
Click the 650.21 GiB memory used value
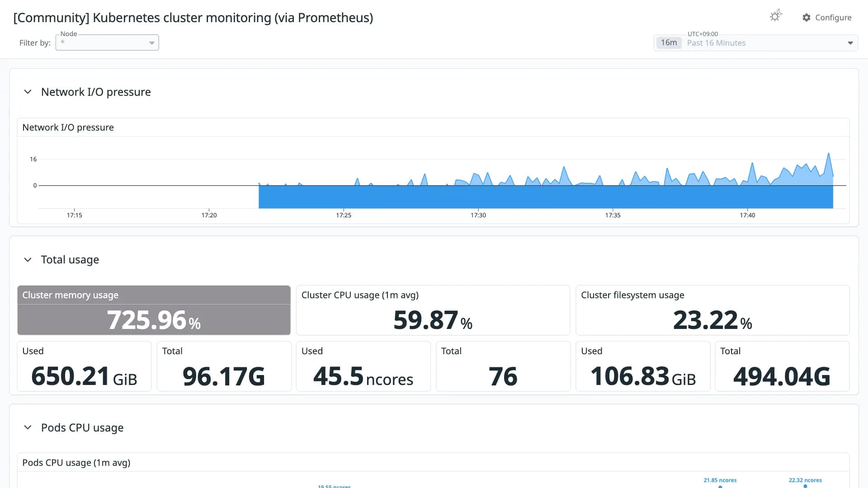tap(84, 376)
